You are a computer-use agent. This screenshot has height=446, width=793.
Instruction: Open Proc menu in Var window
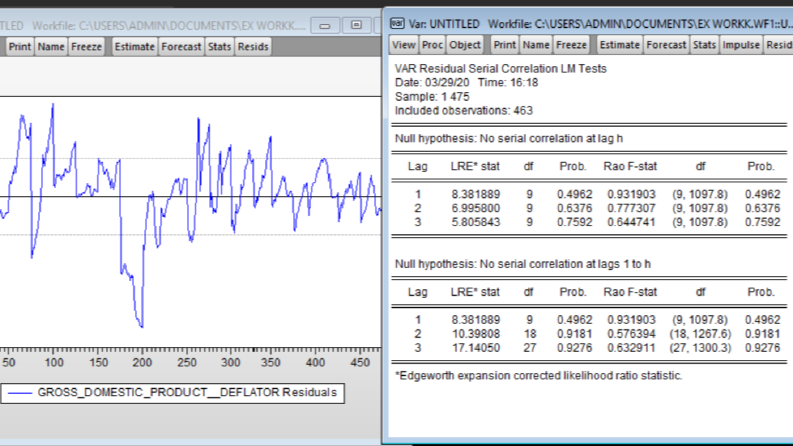pyautogui.click(x=432, y=45)
